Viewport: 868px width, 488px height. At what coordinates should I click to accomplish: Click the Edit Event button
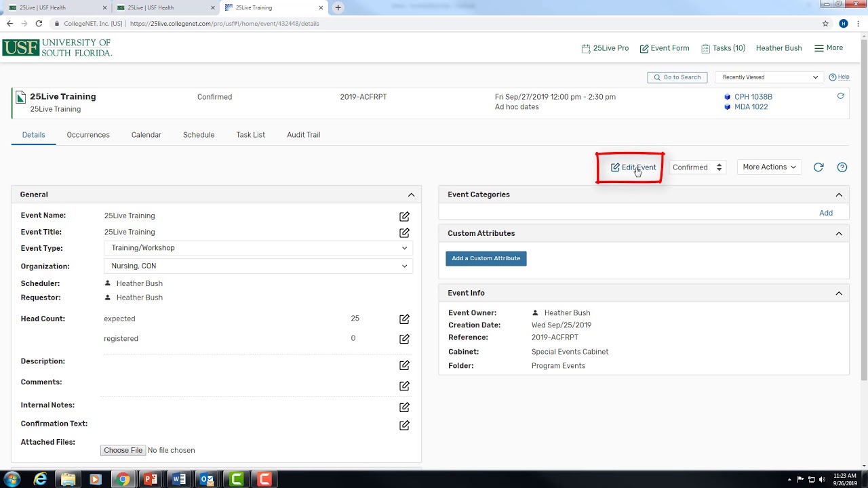pyautogui.click(x=633, y=167)
